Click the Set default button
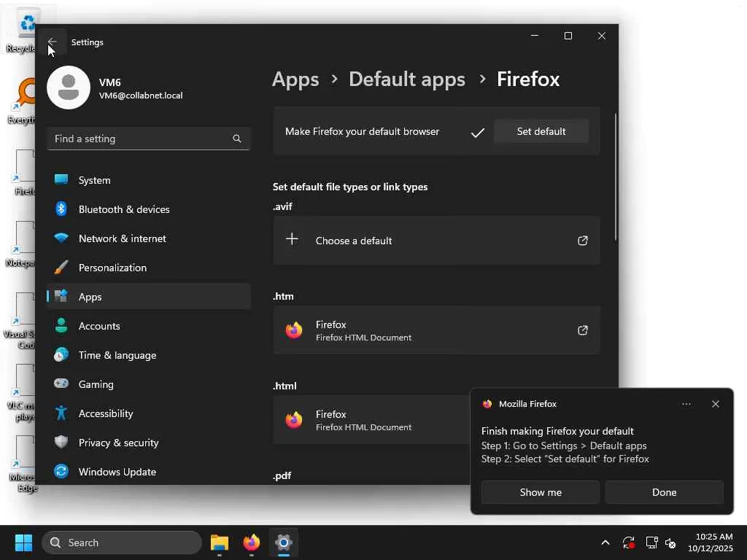Image resolution: width=747 pixels, height=560 pixels. (541, 131)
